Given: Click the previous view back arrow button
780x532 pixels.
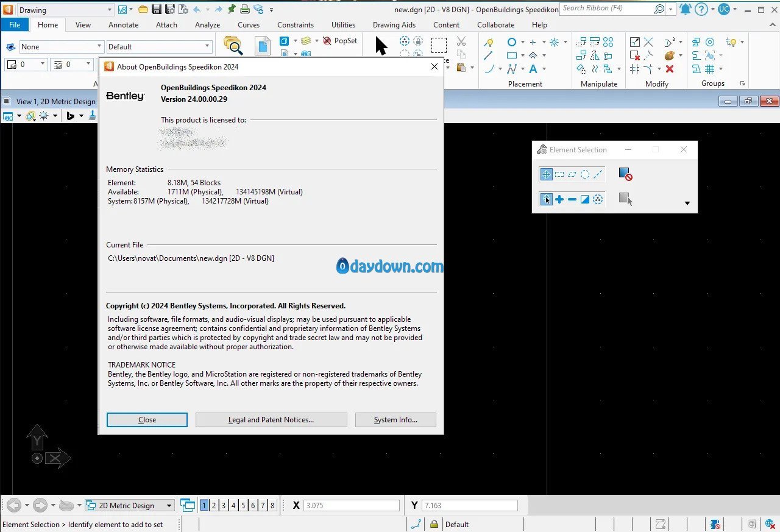Looking at the screenshot, I should click(14, 505).
